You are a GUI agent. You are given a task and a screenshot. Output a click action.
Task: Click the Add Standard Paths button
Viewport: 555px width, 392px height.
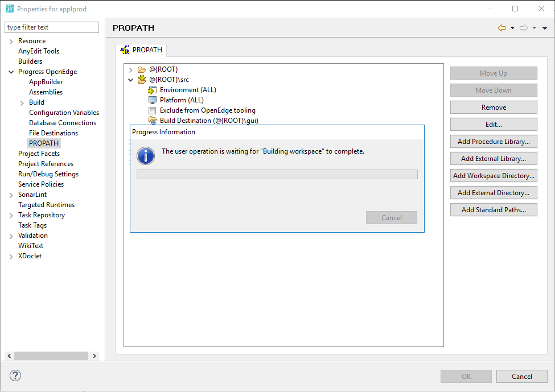493,209
